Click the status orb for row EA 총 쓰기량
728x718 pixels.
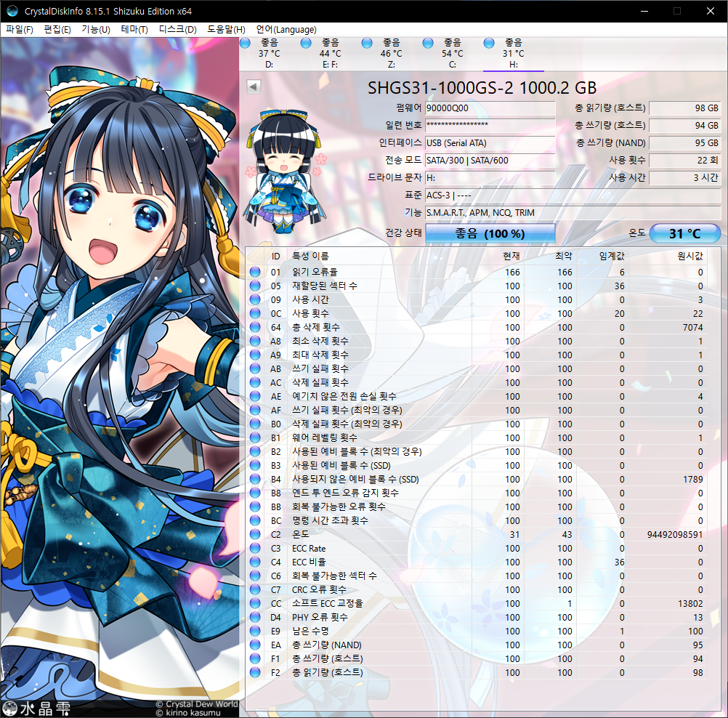[255, 645]
